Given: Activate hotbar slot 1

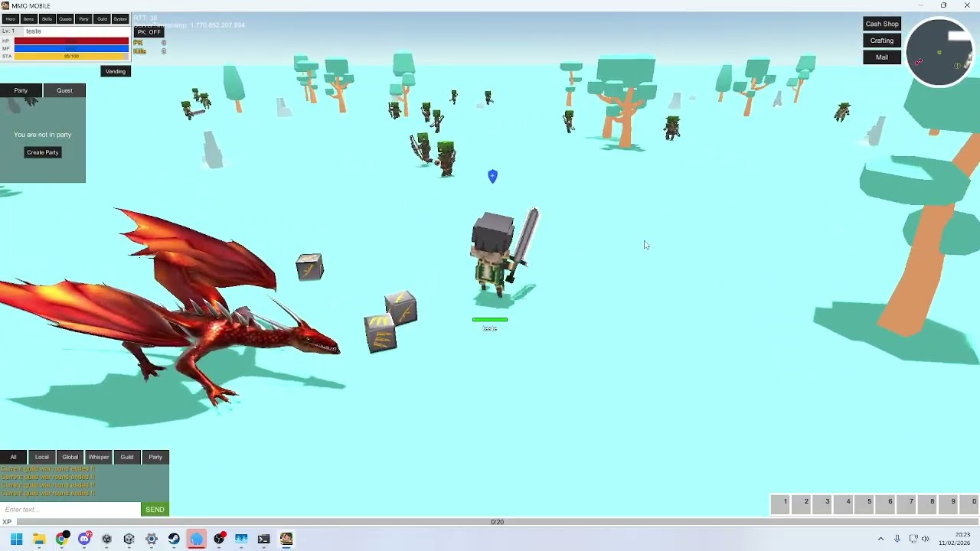Looking at the screenshot, I should pos(780,504).
